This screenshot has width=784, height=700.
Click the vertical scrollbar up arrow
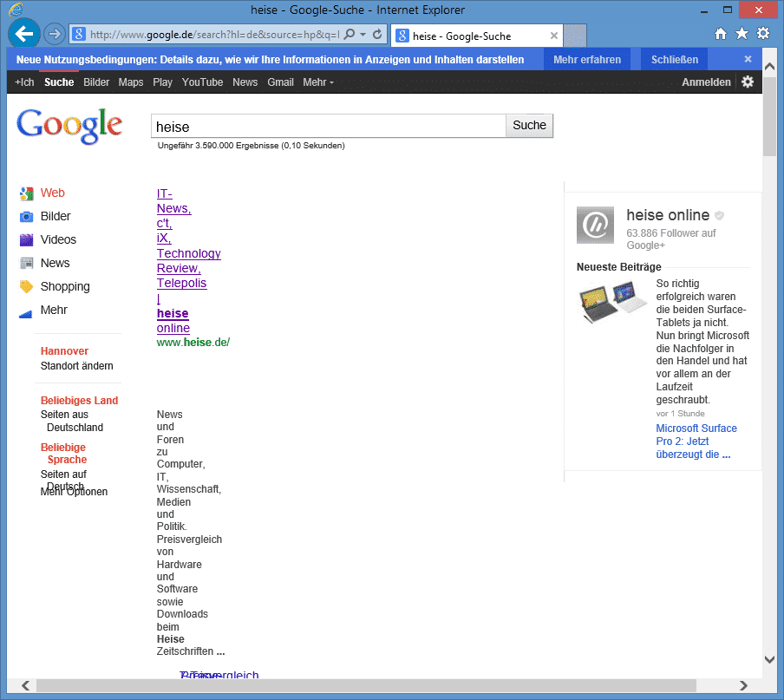[x=769, y=66]
